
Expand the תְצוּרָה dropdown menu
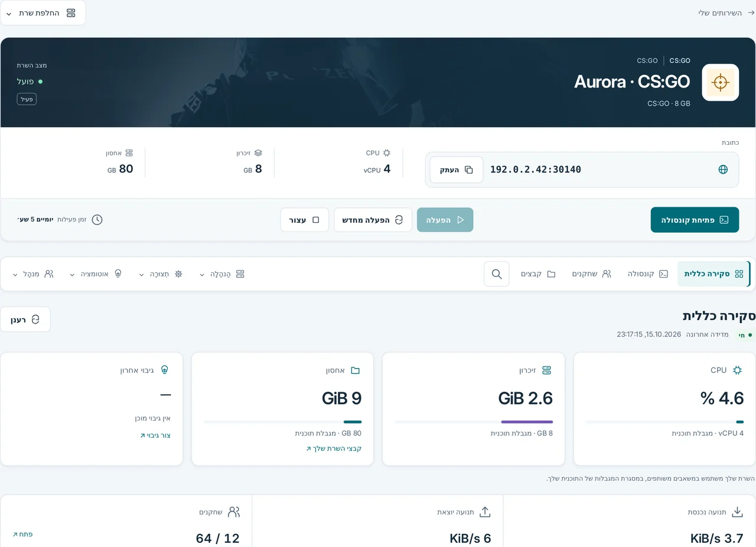[161, 274]
